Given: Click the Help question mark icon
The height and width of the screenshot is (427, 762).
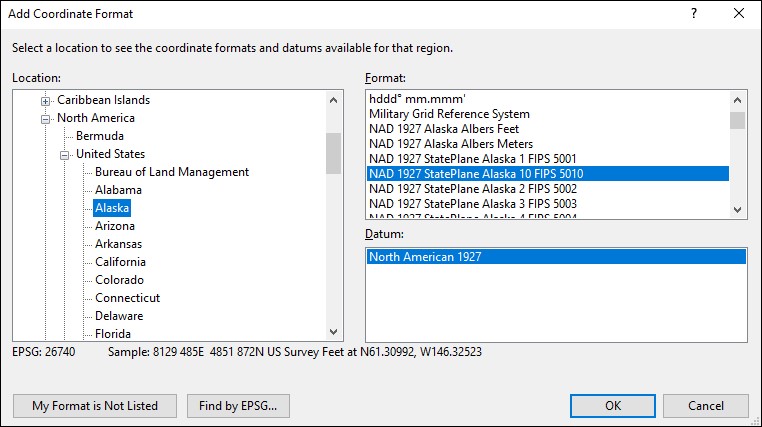Looking at the screenshot, I should pyautogui.click(x=694, y=14).
